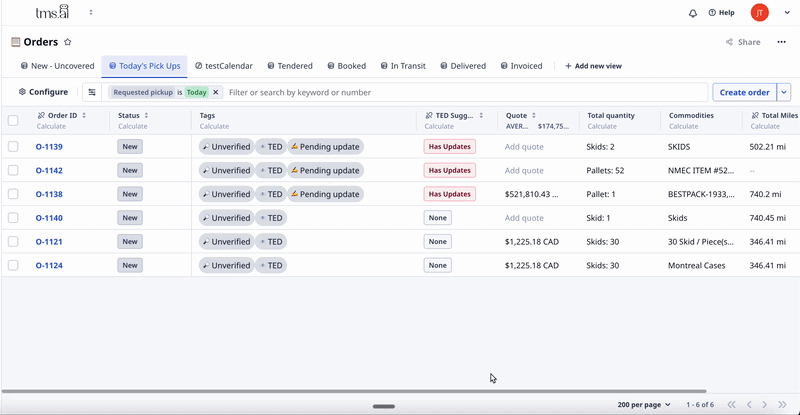Click Calculate under Total quantity
Viewport: 800px width, 415px height.
(x=602, y=126)
